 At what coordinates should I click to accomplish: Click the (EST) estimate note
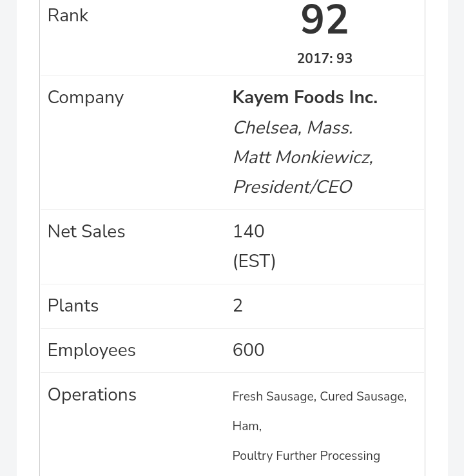[254, 261]
